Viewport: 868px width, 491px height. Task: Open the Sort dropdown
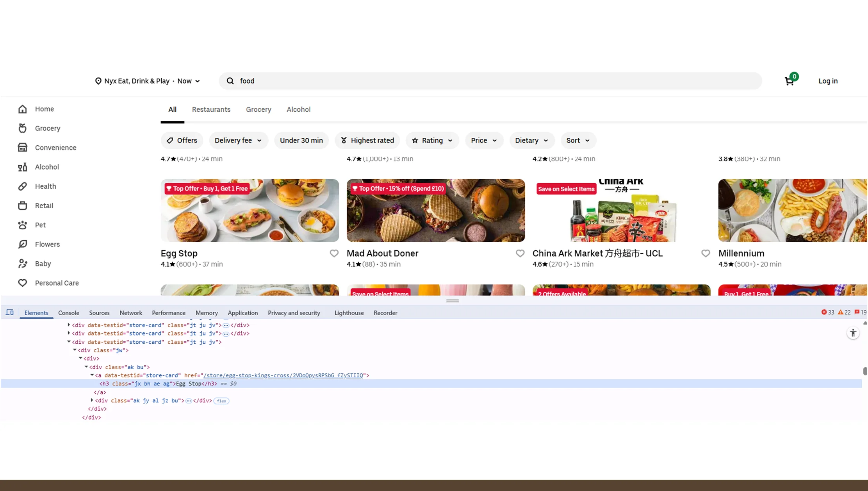click(x=578, y=140)
